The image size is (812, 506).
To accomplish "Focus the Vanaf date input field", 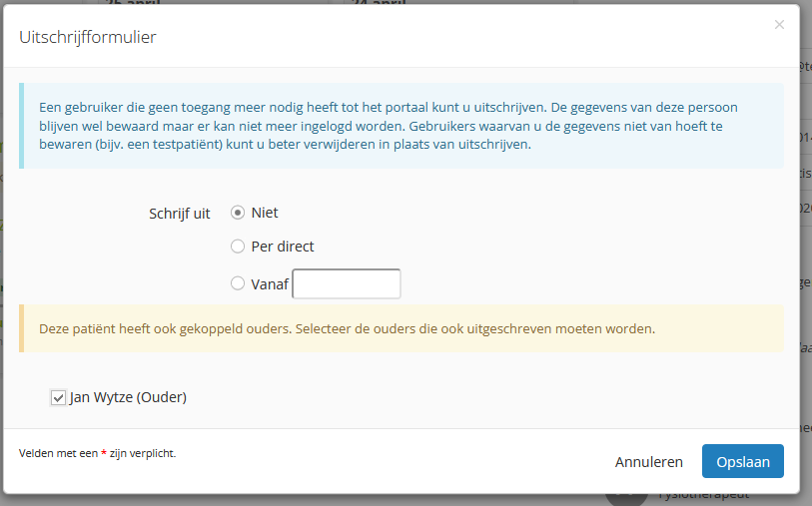I will tap(346, 283).
